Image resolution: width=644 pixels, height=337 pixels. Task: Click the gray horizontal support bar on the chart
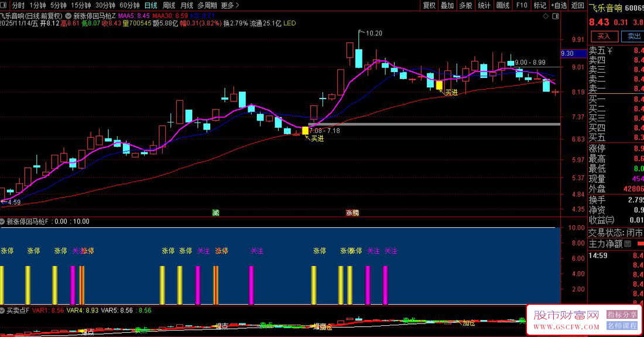pyautogui.click(x=434, y=124)
